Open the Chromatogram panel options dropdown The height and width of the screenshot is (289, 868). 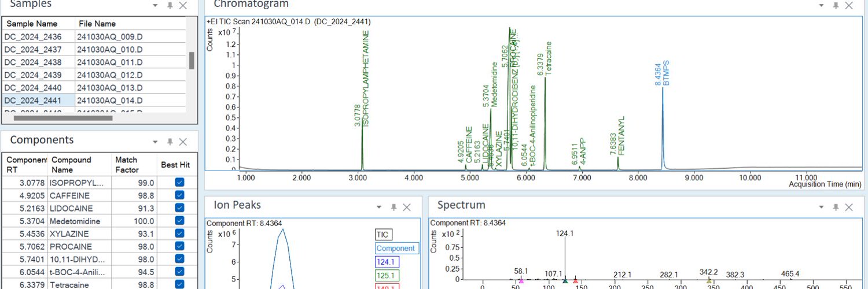(821, 5)
